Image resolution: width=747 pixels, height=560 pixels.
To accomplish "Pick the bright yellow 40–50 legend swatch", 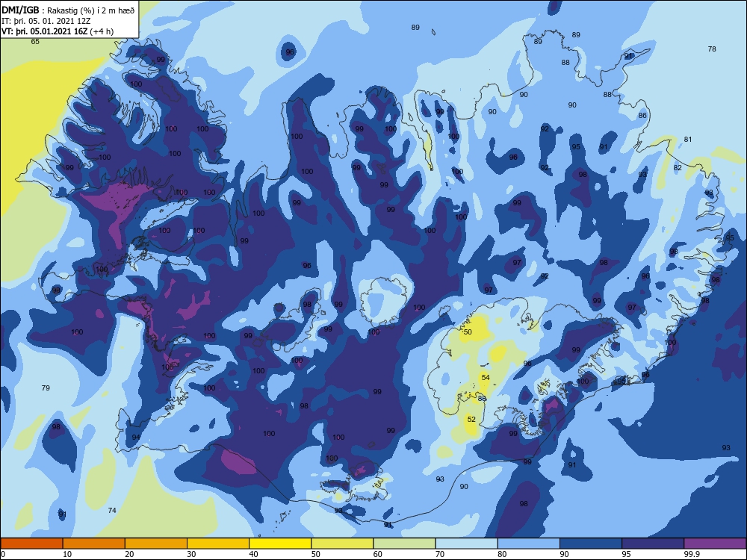I will (280, 544).
